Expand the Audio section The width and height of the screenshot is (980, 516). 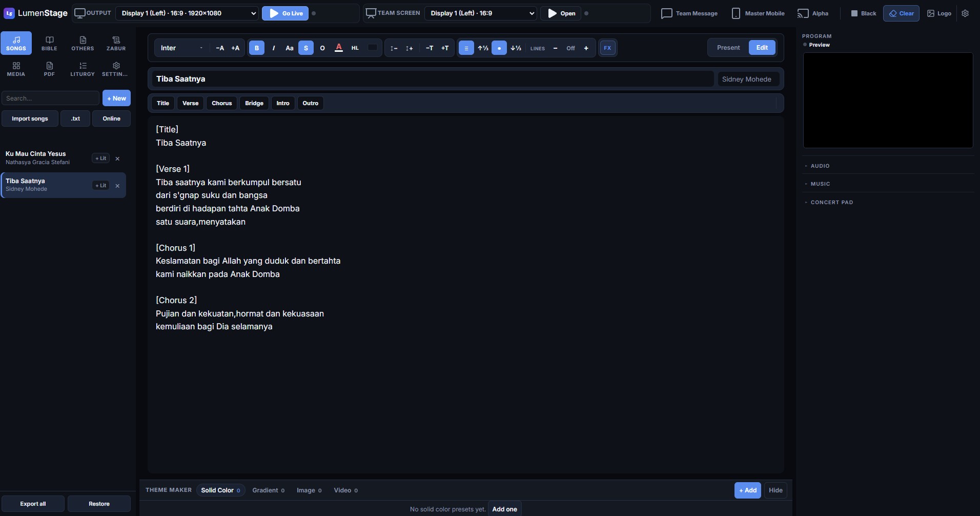[x=888, y=166]
